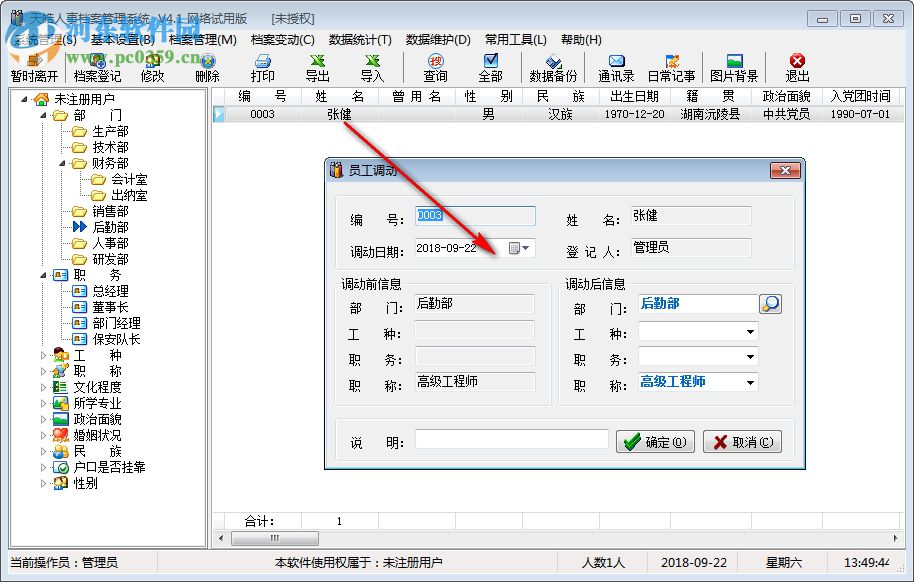The image size is (914, 582).
Task: Click the 打印 (print) toolbar icon
Action: click(263, 68)
